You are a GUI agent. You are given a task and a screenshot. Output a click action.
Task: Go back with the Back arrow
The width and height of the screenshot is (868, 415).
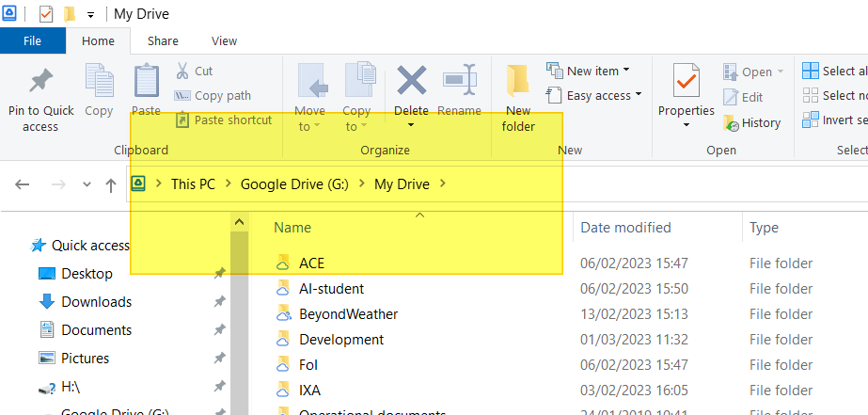click(23, 184)
